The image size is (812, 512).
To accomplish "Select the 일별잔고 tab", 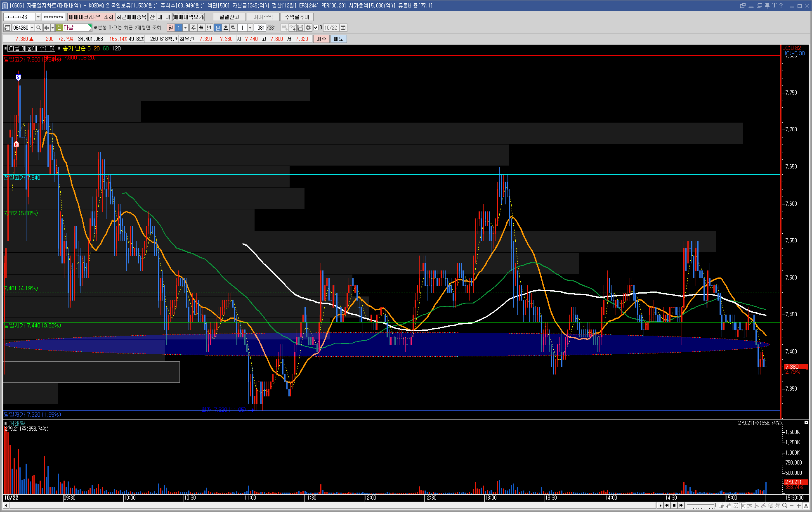I will [x=229, y=17].
